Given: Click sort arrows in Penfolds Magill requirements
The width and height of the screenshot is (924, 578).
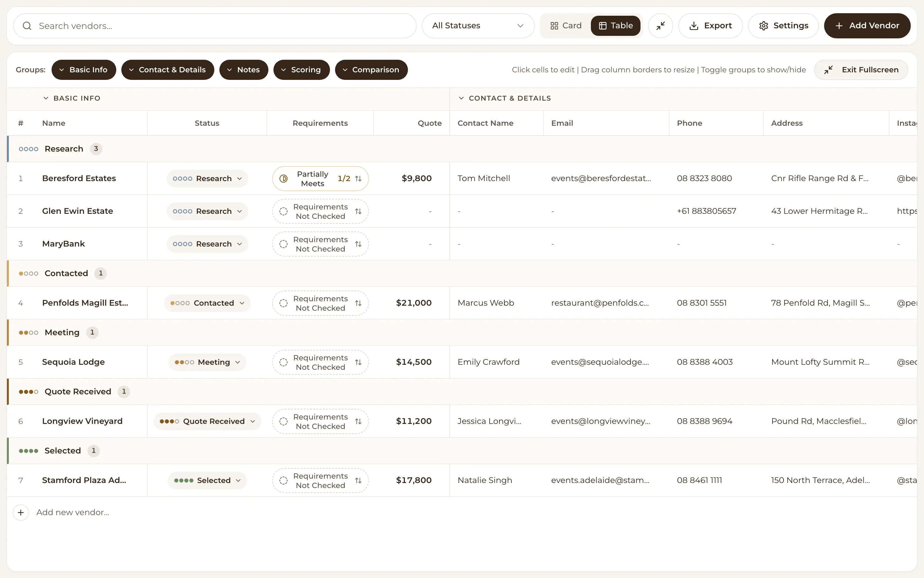Looking at the screenshot, I should tap(358, 303).
